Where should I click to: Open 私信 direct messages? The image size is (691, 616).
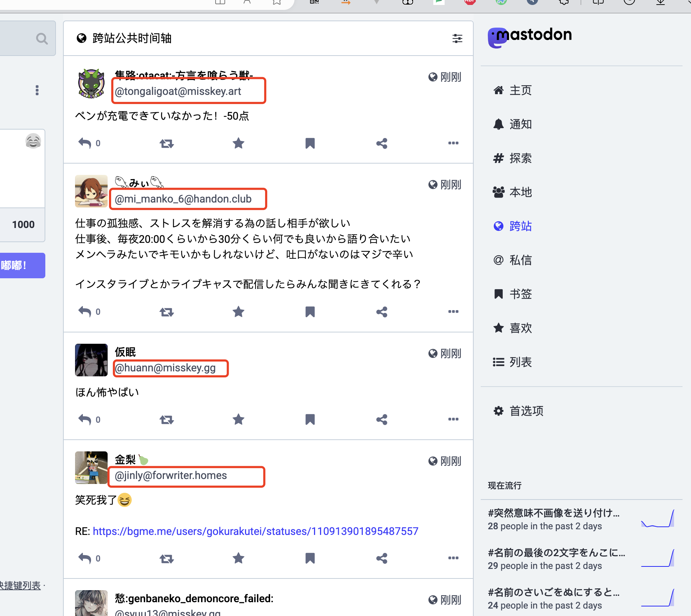(512, 260)
